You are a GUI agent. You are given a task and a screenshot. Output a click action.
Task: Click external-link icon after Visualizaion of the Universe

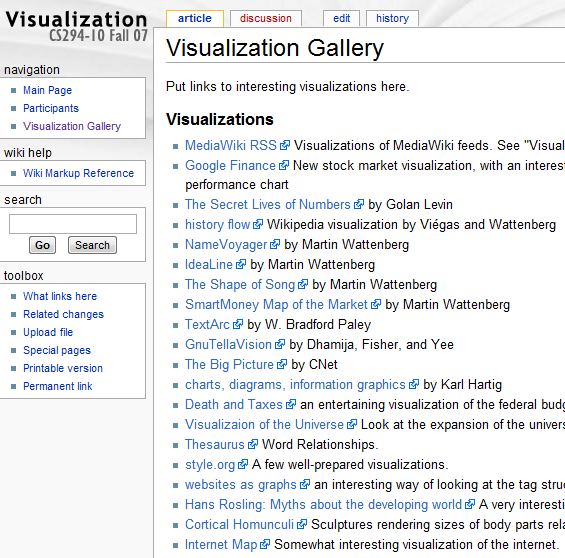coord(352,424)
